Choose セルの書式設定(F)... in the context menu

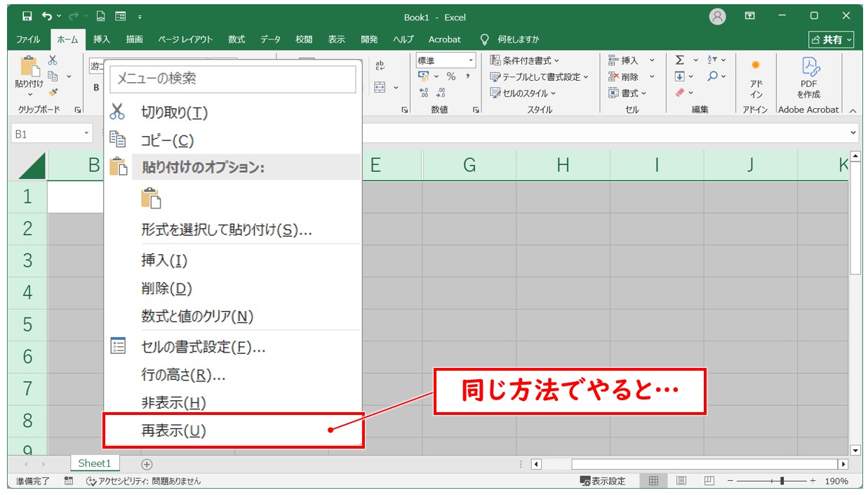pos(233,346)
